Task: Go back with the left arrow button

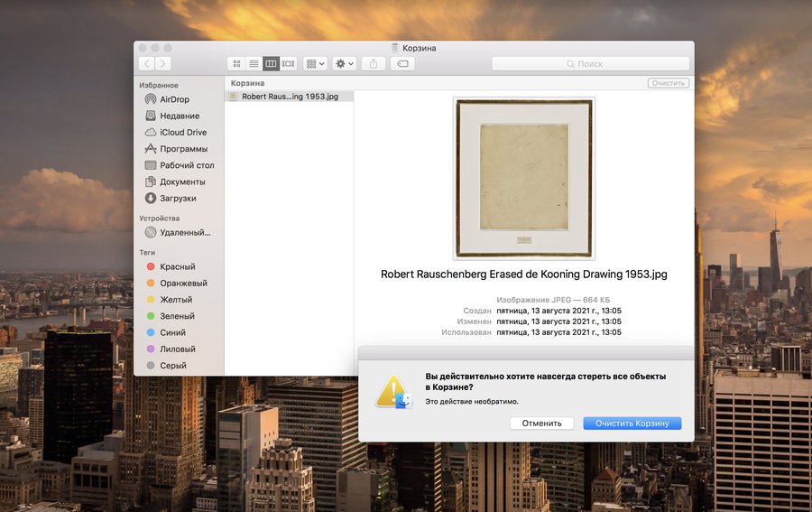Action: 146,64
